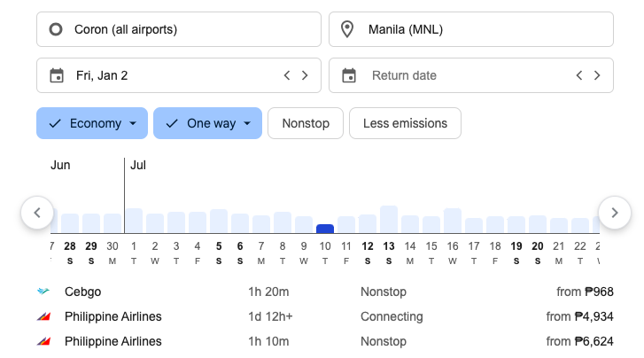
Task: Step return date forward one day
Action: click(x=597, y=75)
